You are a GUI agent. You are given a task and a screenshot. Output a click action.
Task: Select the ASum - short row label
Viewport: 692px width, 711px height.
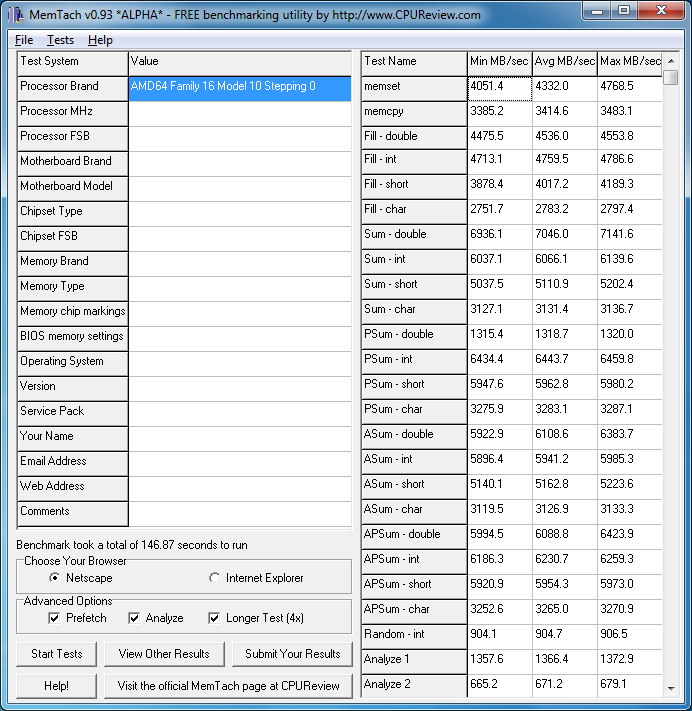(414, 487)
